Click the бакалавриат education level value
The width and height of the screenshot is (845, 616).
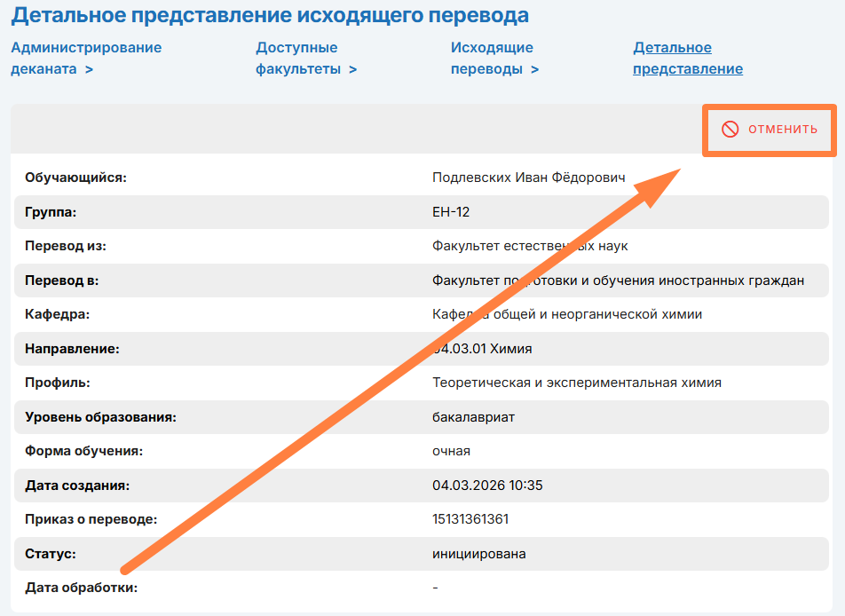tap(473, 417)
